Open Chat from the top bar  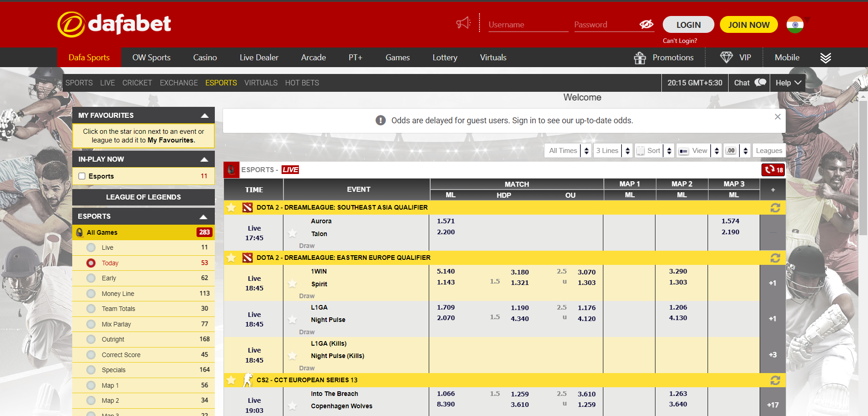(x=748, y=83)
